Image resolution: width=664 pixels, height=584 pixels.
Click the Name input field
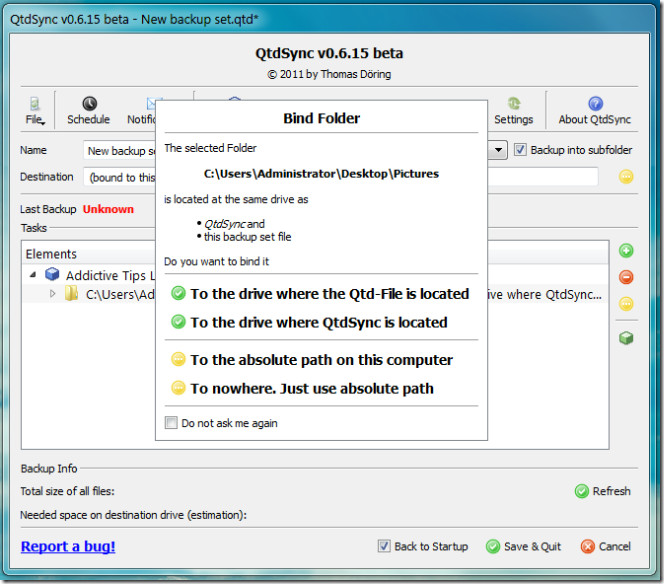click(x=119, y=150)
